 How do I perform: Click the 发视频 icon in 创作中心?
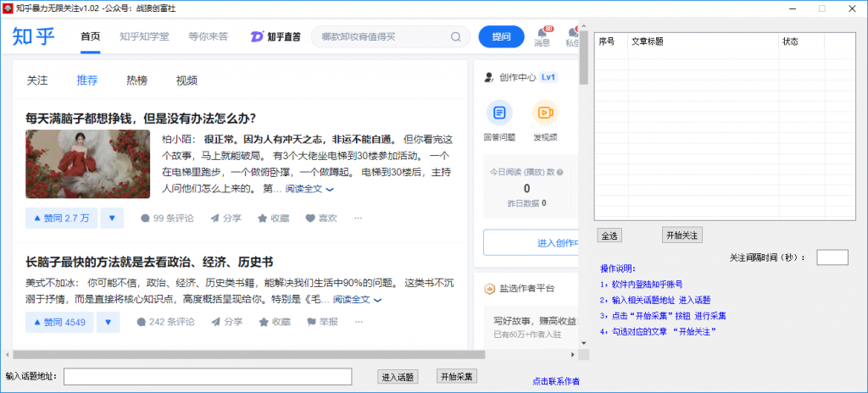(545, 113)
